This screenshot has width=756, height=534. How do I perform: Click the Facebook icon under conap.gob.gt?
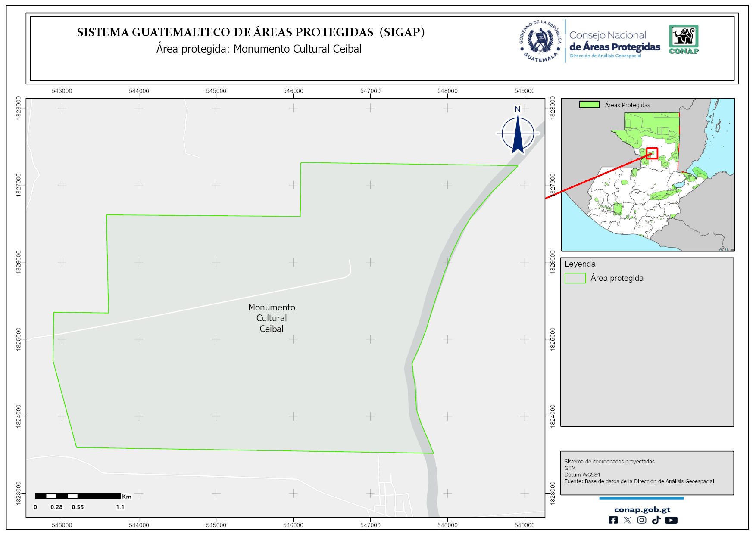click(613, 520)
